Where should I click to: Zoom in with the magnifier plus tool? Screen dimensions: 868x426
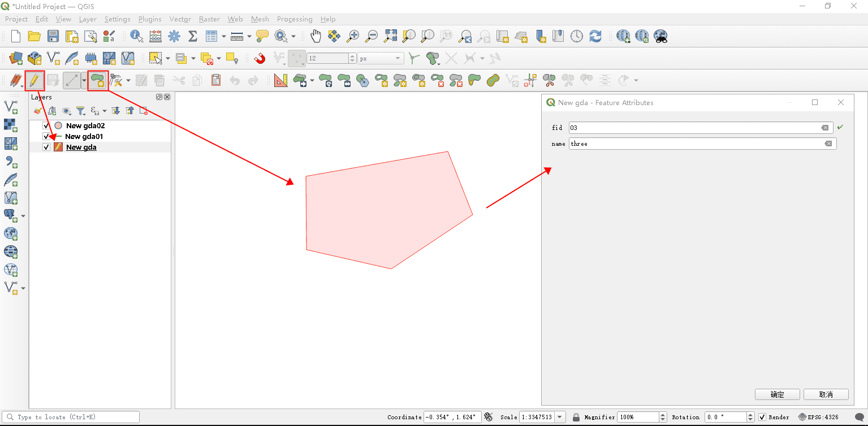click(353, 36)
